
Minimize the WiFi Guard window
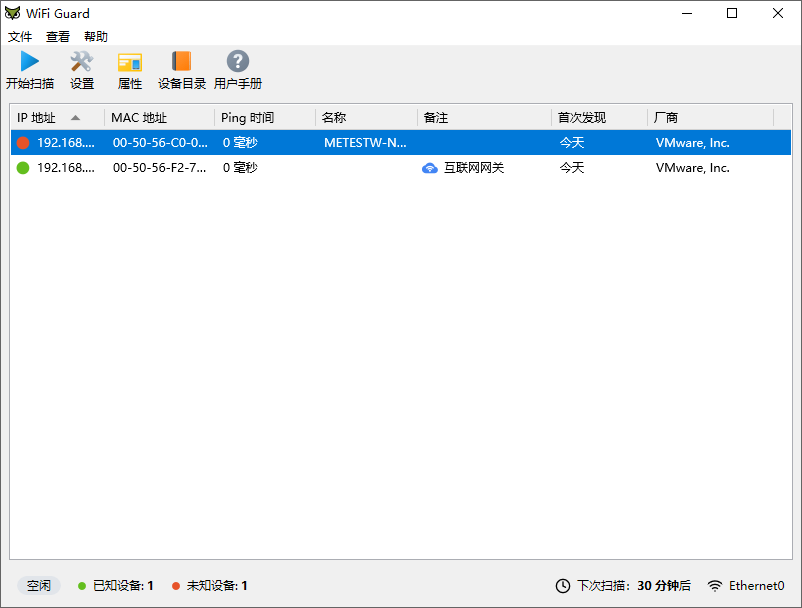pyautogui.click(x=687, y=13)
